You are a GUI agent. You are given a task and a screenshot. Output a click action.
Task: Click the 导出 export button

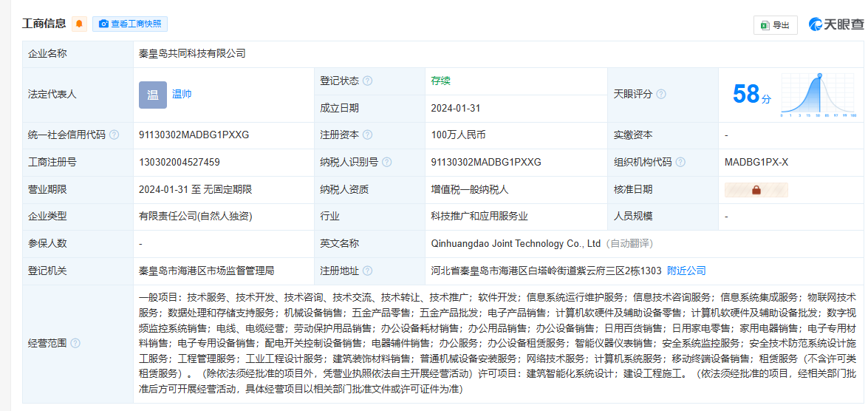click(775, 25)
